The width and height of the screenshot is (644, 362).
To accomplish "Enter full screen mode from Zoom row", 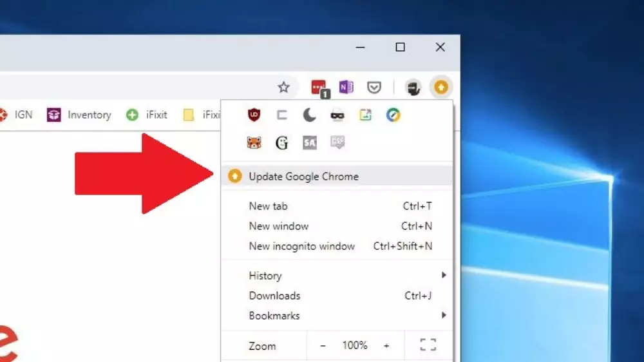I will pos(428,345).
